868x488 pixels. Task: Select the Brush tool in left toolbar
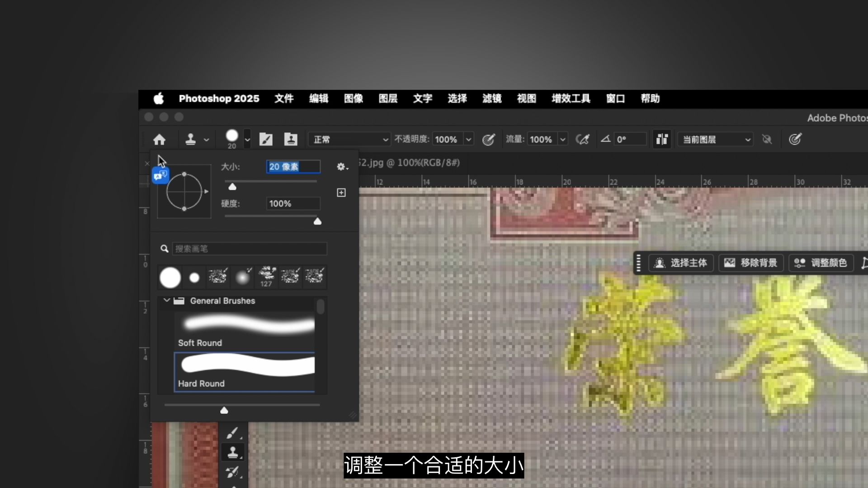pyautogui.click(x=233, y=433)
